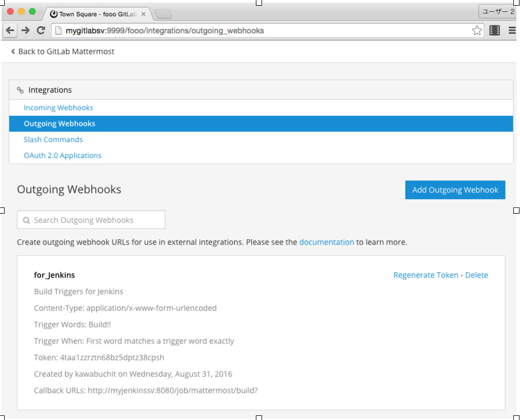Click the for_Jenkins webhook title
This screenshot has height=420, width=520.
(x=55, y=275)
